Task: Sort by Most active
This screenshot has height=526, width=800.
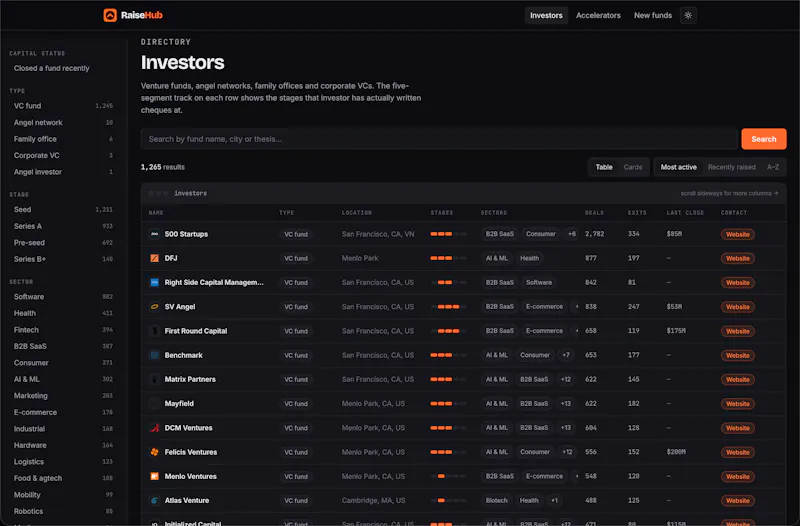Action: pyautogui.click(x=678, y=167)
